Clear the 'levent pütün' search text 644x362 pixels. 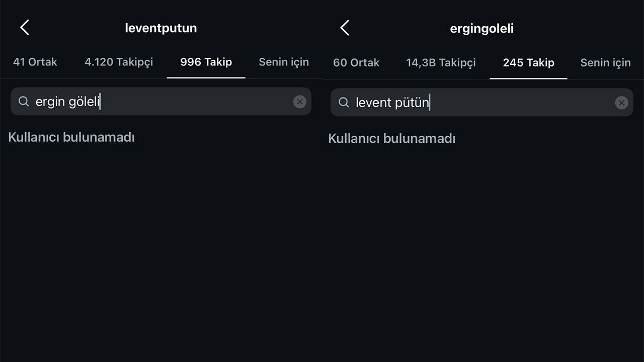621,103
